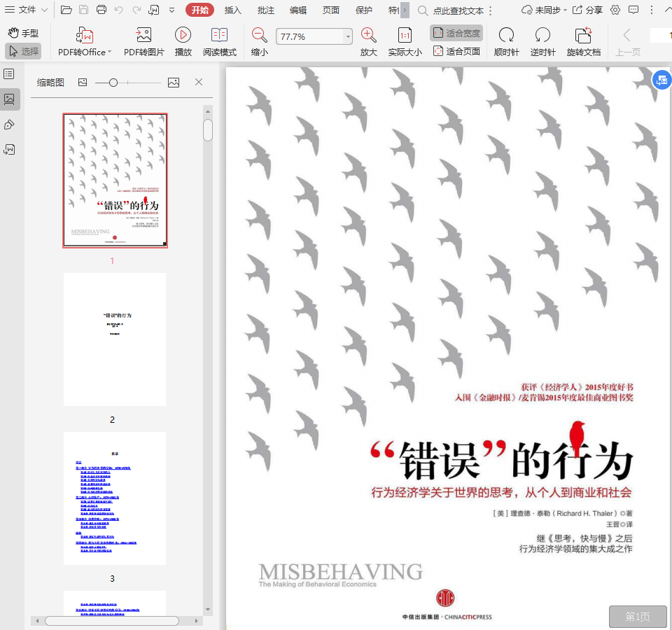Open settings gear icon
The image size is (672, 630).
click(x=615, y=10)
